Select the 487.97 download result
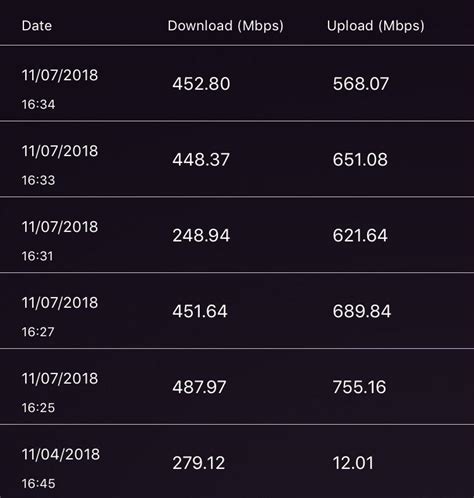The width and height of the screenshot is (474, 498). [x=199, y=387]
